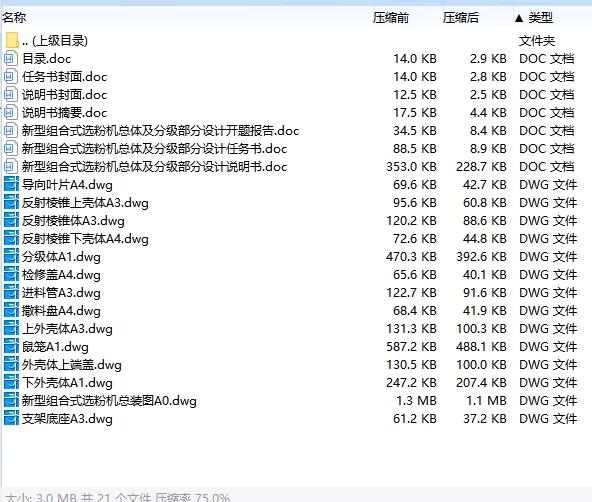Click the DWG icon beside 鼠笼A1.dwg
Image resolution: width=592 pixels, height=502 pixels.
tap(11, 346)
